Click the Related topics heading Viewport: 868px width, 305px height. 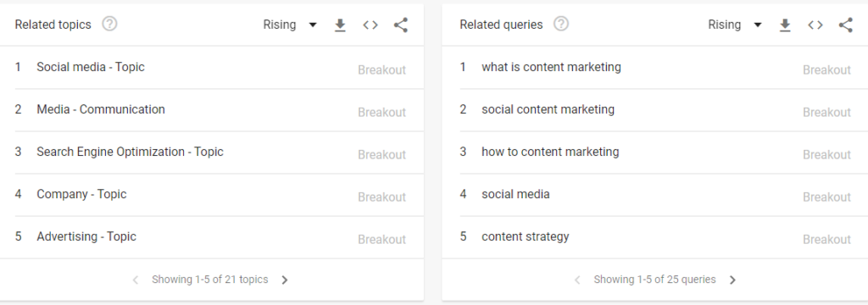click(53, 25)
